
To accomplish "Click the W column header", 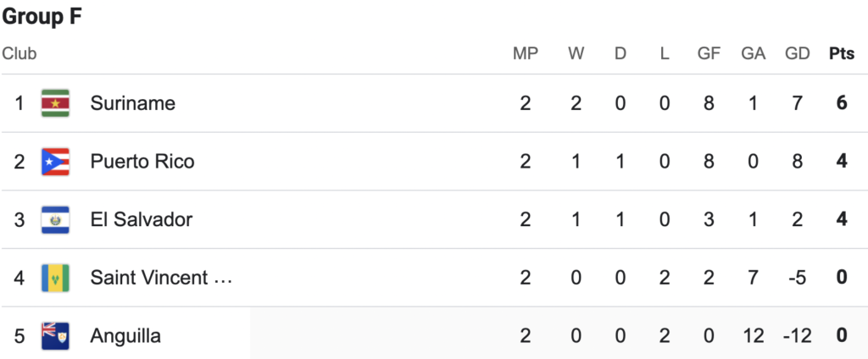I will point(576,53).
